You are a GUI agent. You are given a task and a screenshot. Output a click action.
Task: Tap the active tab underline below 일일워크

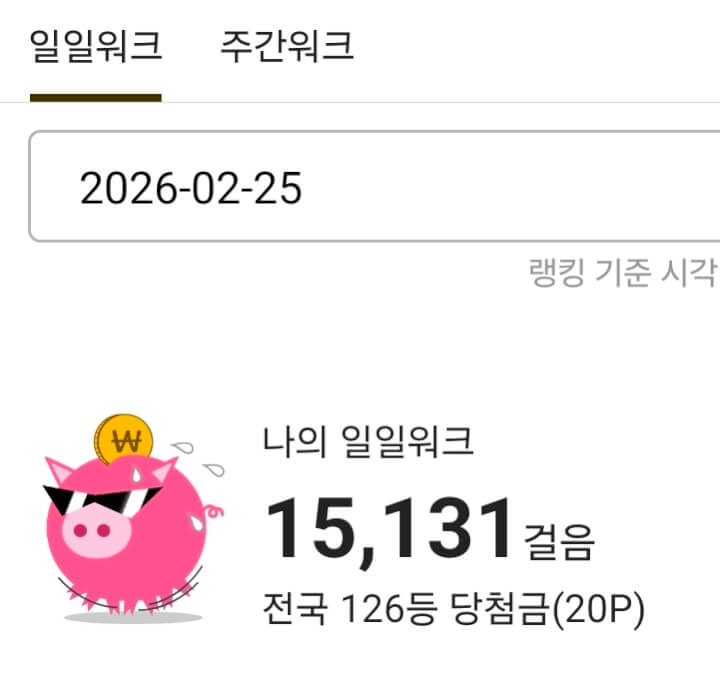tap(96, 98)
